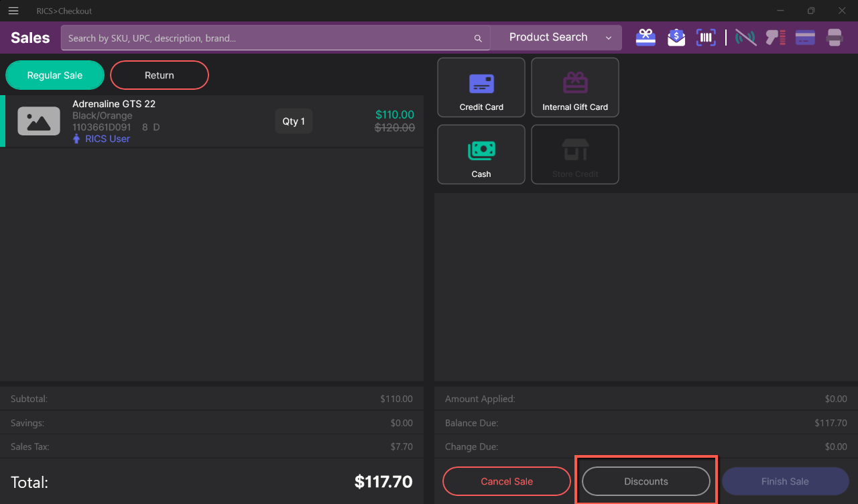Screen dimensions: 858x504
Task: Click the Sales Tax $7.70 value
Action: click(x=400, y=446)
